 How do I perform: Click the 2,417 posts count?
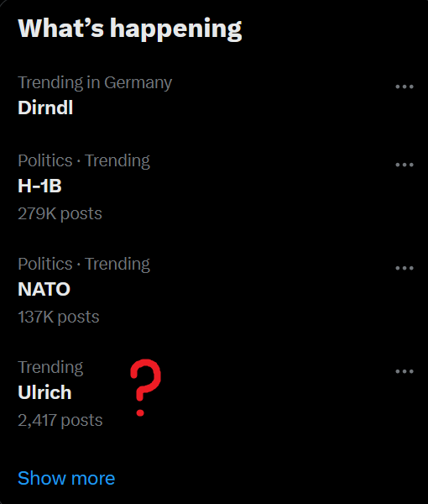pyautogui.click(x=60, y=421)
